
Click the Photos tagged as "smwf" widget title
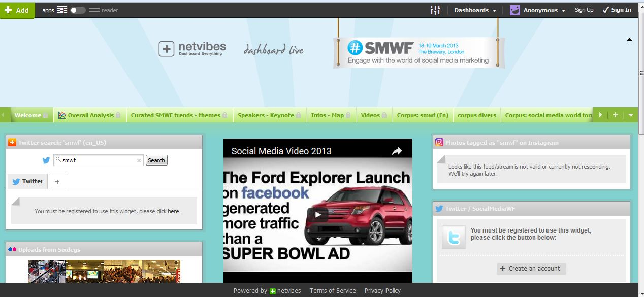502,143
